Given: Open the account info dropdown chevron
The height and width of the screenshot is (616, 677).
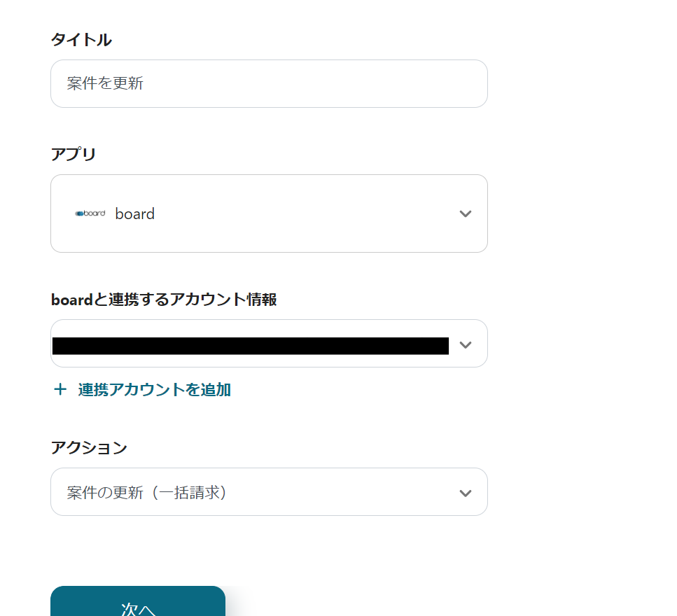Looking at the screenshot, I should coord(466,344).
